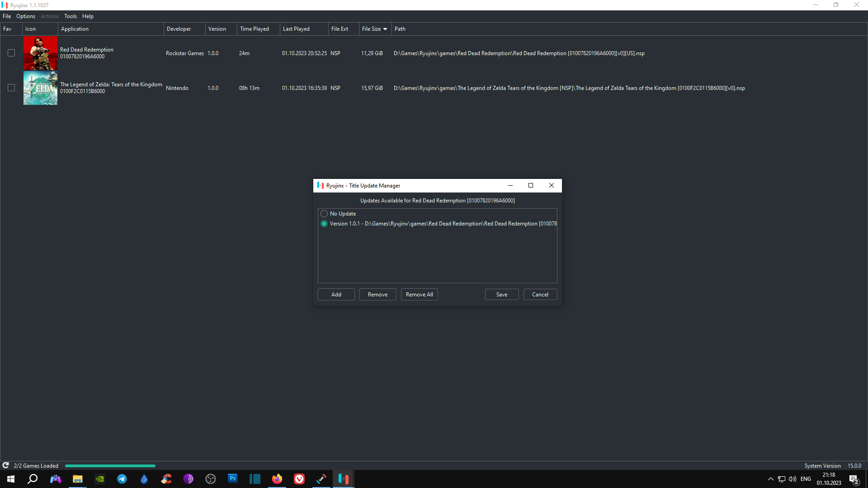
Task: Toggle favorite checkbox for Zelda game
Action: [x=11, y=88]
